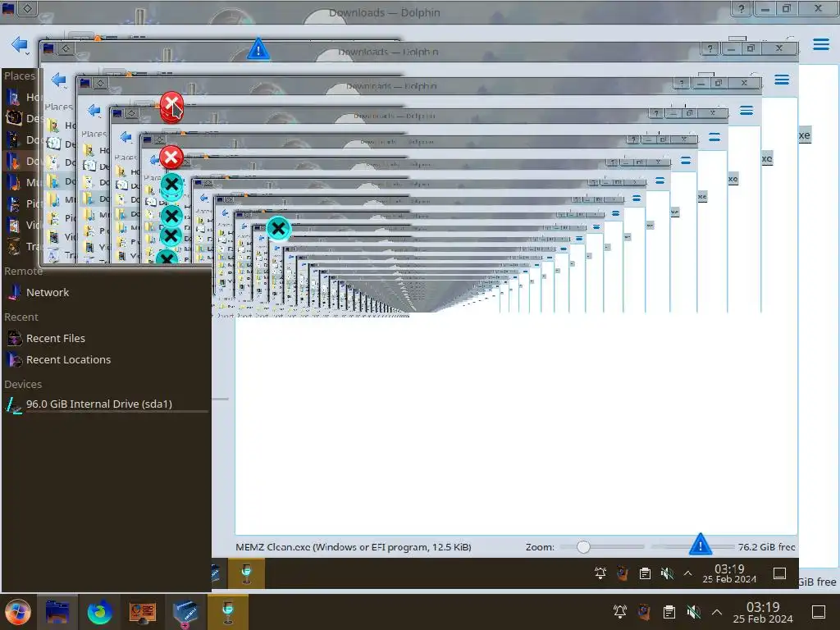The image size is (840, 630).
Task: Click the back arrow in the outermost Dolphin window
Action: [20, 44]
